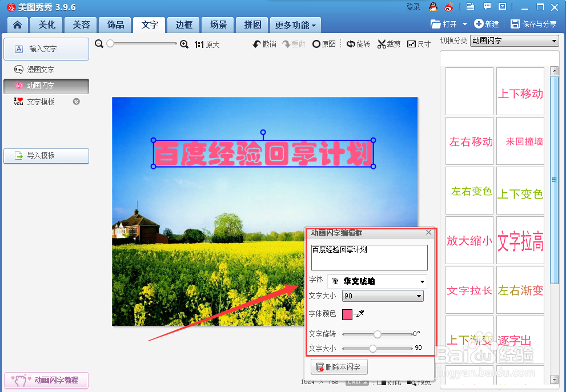Close the 动画闪字编辑框 dialog
The height and width of the screenshot is (392, 566).
[x=428, y=232]
